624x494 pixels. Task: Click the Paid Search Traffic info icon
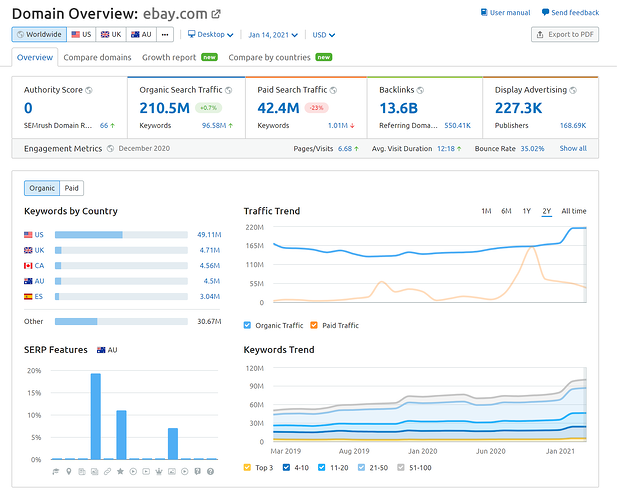[333, 90]
